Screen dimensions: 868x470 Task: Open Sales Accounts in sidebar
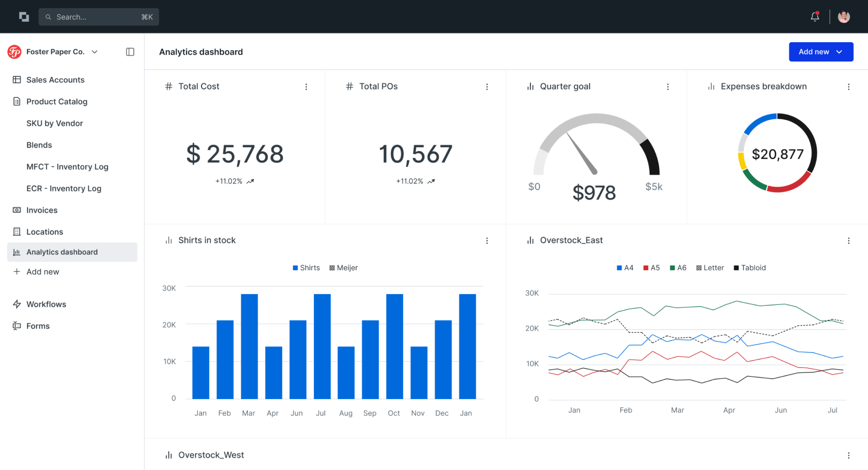55,80
